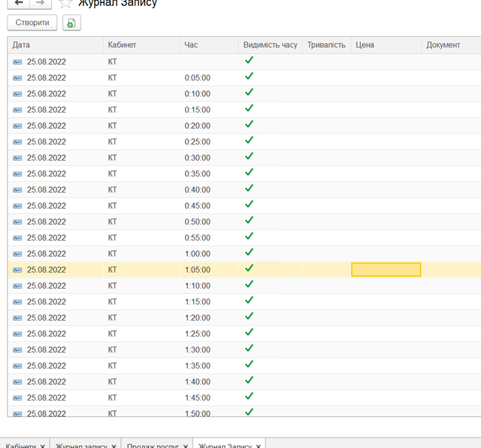
Task: Toggle time visibility checkmark for 0:45:00 row
Action: 249,205
